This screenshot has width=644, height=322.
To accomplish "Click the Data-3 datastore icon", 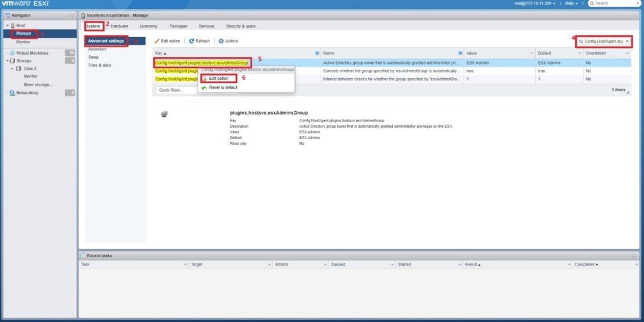I will pos(18,69).
